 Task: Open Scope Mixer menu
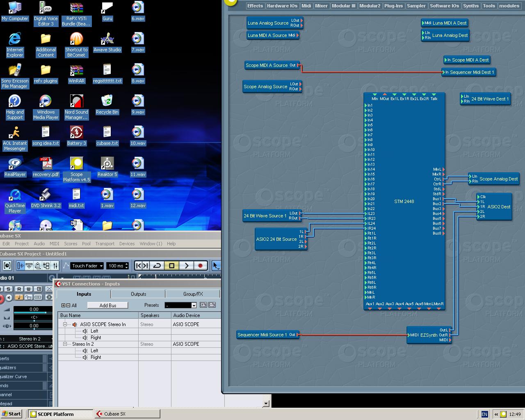(x=321, y=6)
